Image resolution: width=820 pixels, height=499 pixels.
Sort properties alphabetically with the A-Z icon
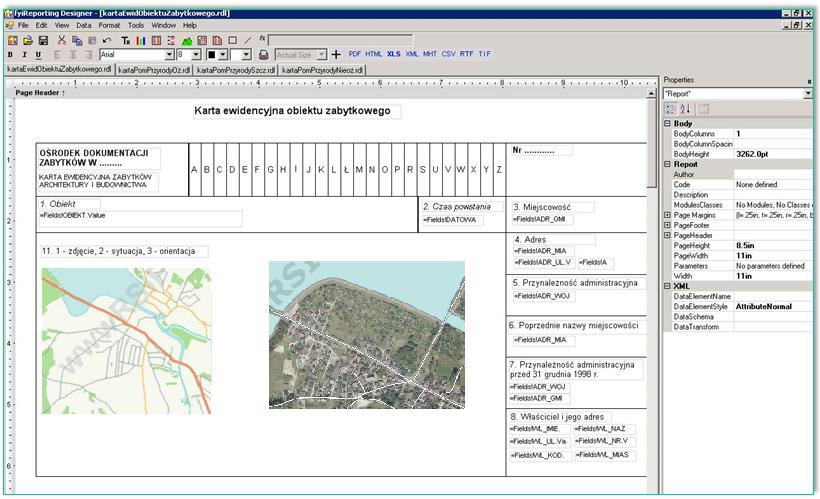pyautogui.click(x=685, y=109)
